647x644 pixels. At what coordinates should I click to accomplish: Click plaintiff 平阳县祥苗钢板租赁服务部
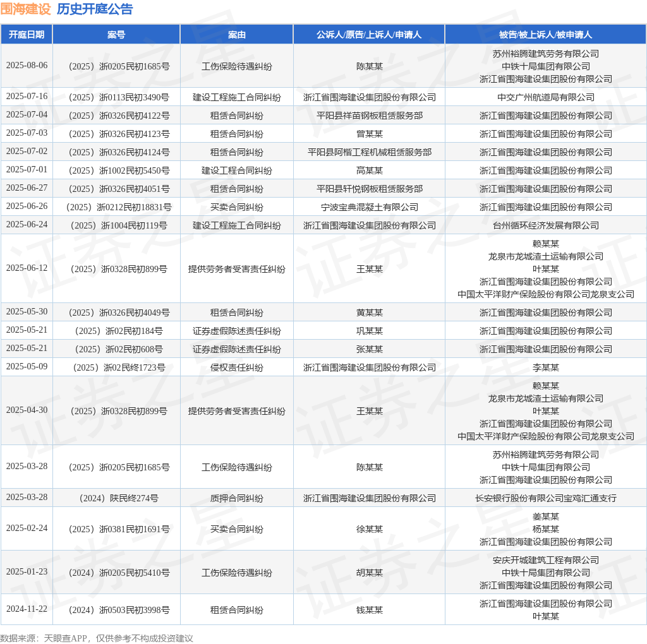[369, 116]
